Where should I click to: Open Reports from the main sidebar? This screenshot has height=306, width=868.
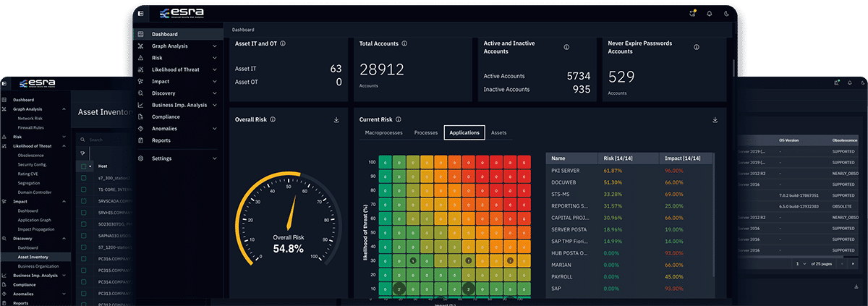[x=161, y=140]
